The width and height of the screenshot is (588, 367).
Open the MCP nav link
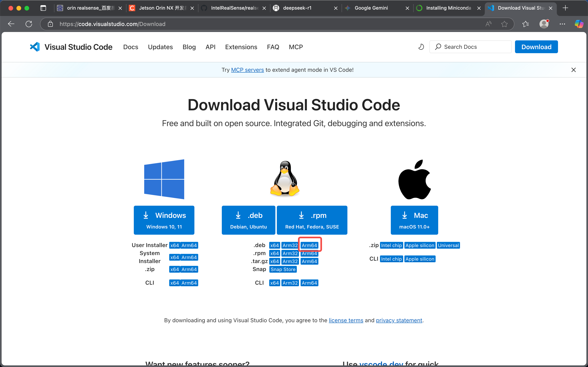pyautogui.click(x=296, y=47)
